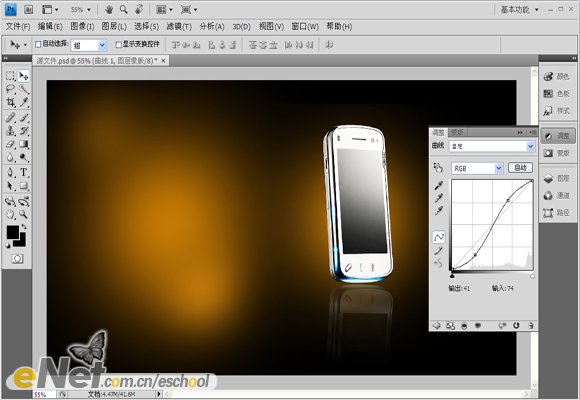Image resolution: width=580 pixels, height=400 pixels.
Task: Return to adjustment list arrow icon
Action: pos(436,326)
